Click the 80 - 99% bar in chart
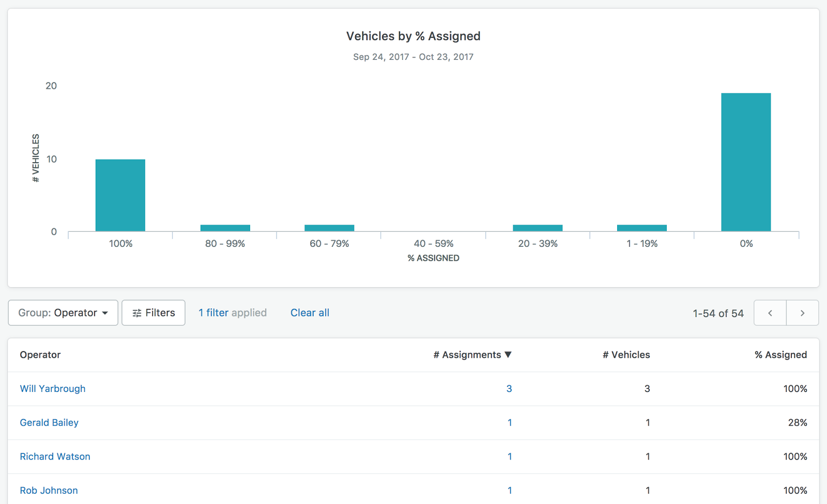Image resolution: width=827 pixels, height=504 pixels. click(x=225, y=228)
